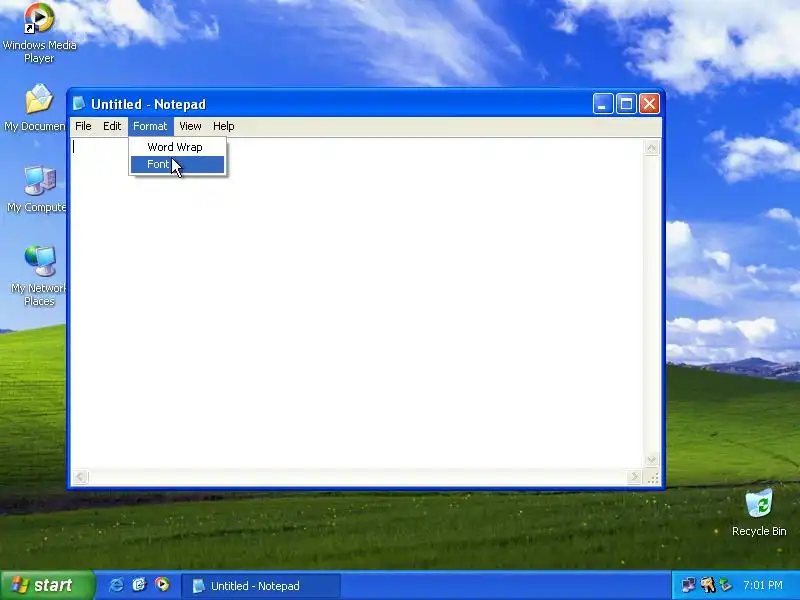Minimize the Notepad window
Image resolution: width=800 pixels, height=600 pixels.
[603, 104]
